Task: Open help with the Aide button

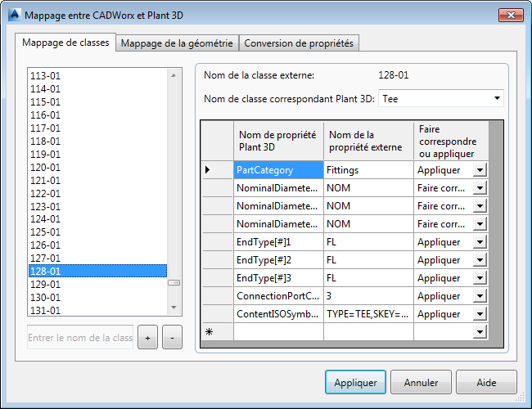Action: click(x=486, y=382)
